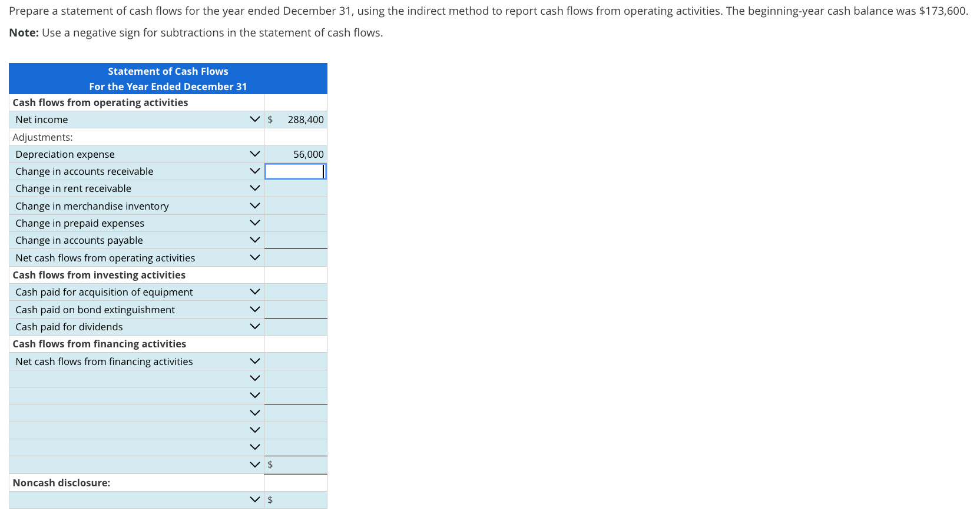Screen dimensions: 980x524
Task: Open the Net cash flows from operating activities dropdown
Action: [x=254, y=258]
